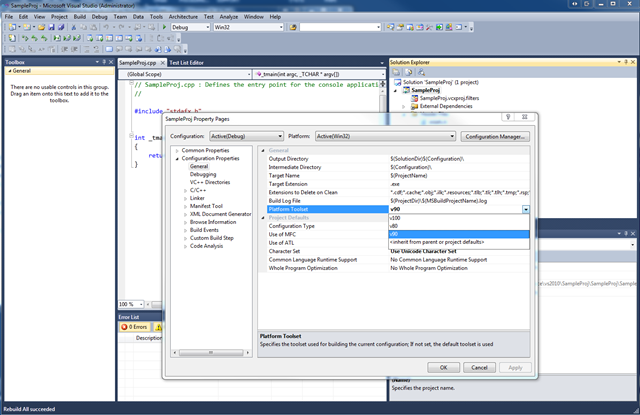Image resolution: width=640 pixels, height=415 pixels.
Task: Click the Cut scissors icon
Action: click(73, 27)
